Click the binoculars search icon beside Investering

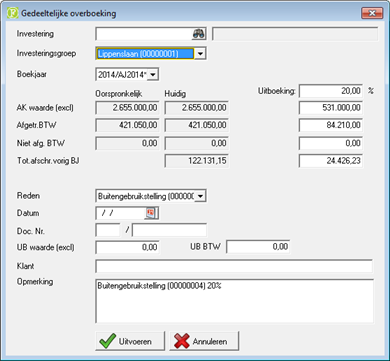pos(199,34)
